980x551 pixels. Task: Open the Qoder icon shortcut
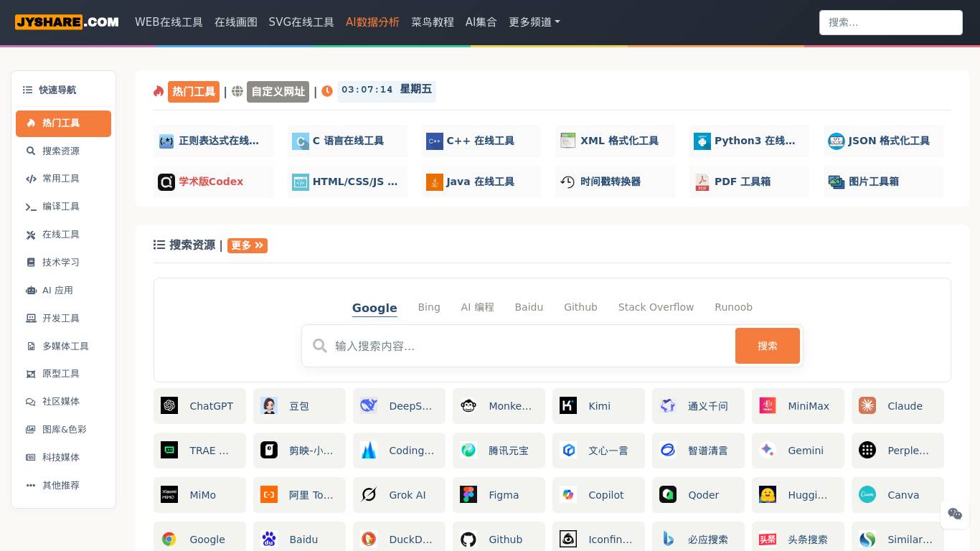(x=668, y=495)
